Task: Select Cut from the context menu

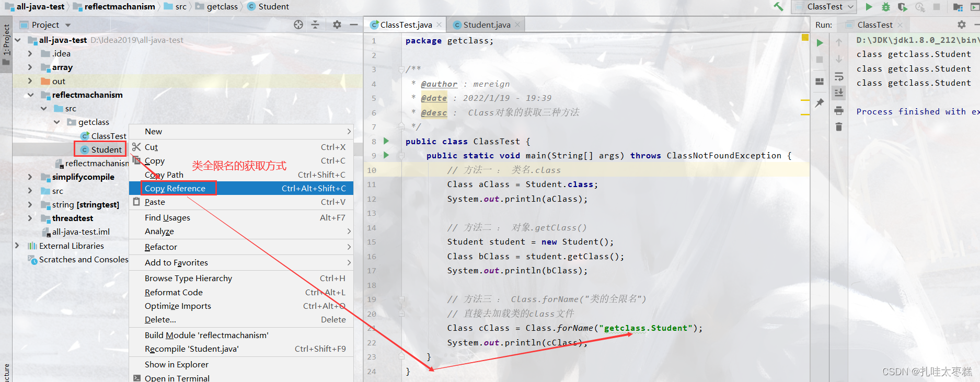Action: (241, 147)
